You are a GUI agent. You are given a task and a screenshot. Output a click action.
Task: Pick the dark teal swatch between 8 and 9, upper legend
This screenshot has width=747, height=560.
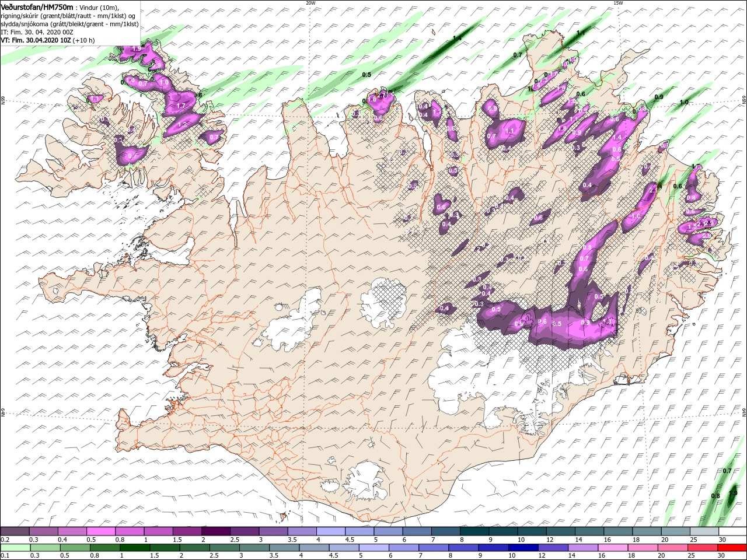(x=474, y=531)
